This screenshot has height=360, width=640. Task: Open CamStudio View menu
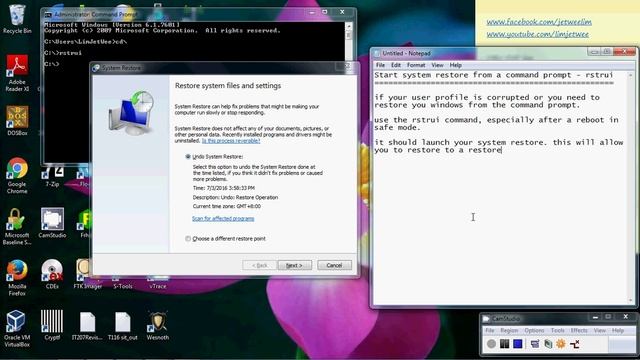point(600,330)
